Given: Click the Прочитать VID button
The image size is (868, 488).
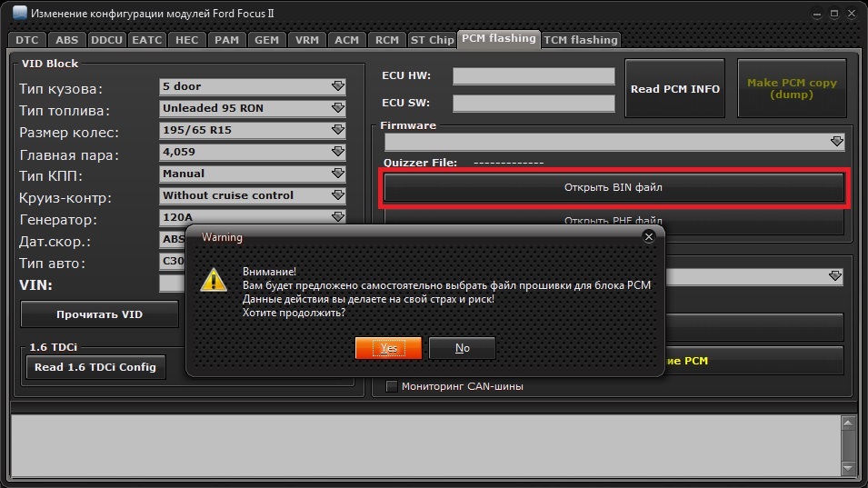Looking at the screenshot, I should point(99,314).
